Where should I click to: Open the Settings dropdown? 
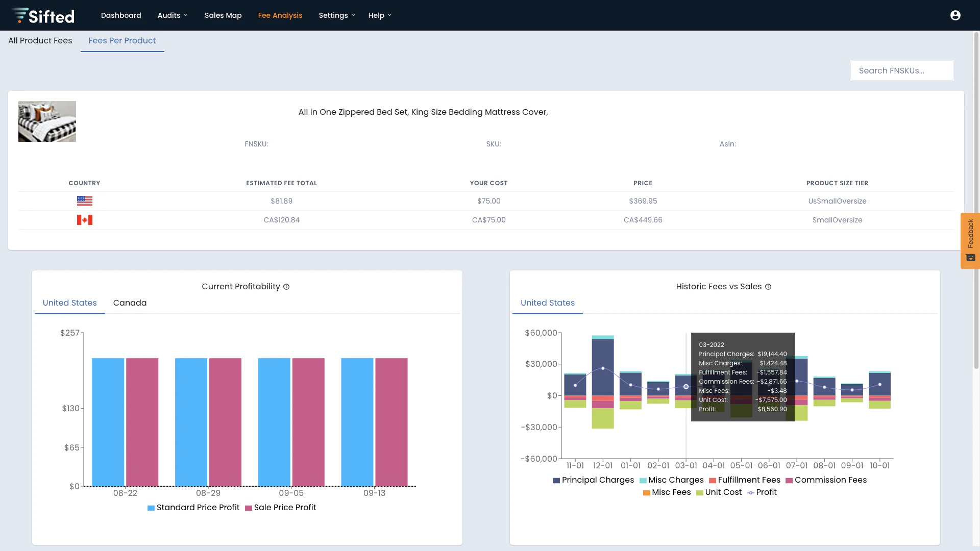click(336, 15)
